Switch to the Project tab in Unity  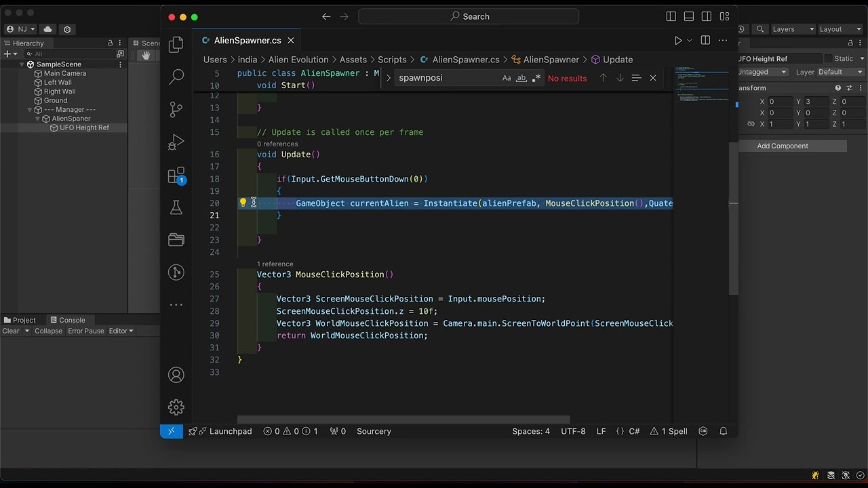coord(20,320)
